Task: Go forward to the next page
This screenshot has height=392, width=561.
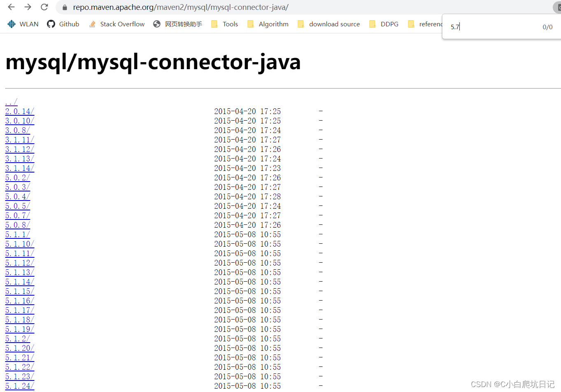Action: point(28,7)
